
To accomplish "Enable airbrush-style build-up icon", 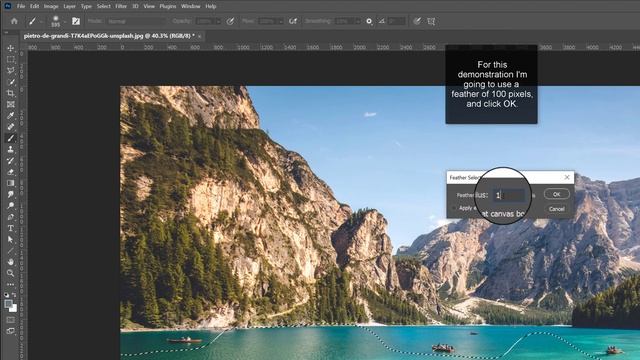I will 293,21.
